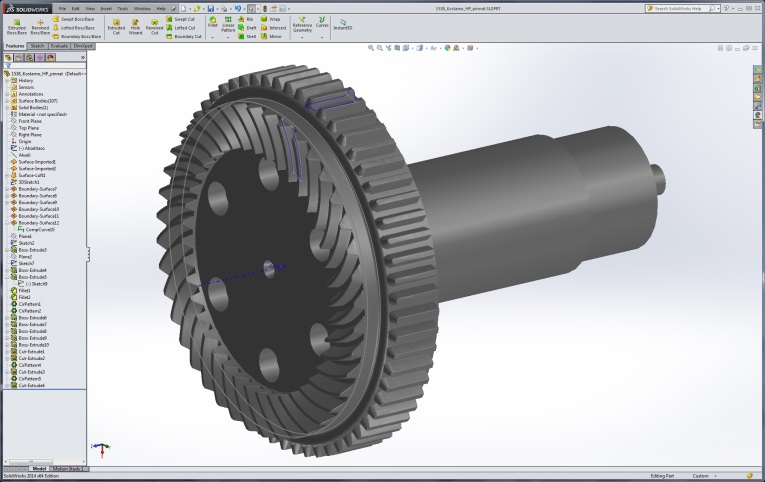Select the Top Plane item
This screenshot has height=482, width=765.
(25, 128)
